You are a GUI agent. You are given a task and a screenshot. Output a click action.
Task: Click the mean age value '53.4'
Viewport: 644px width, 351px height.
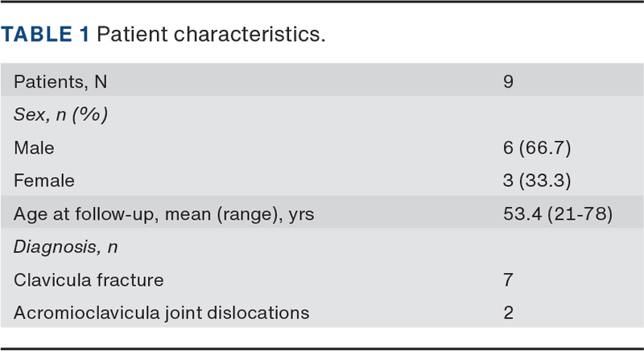point(520,214)
